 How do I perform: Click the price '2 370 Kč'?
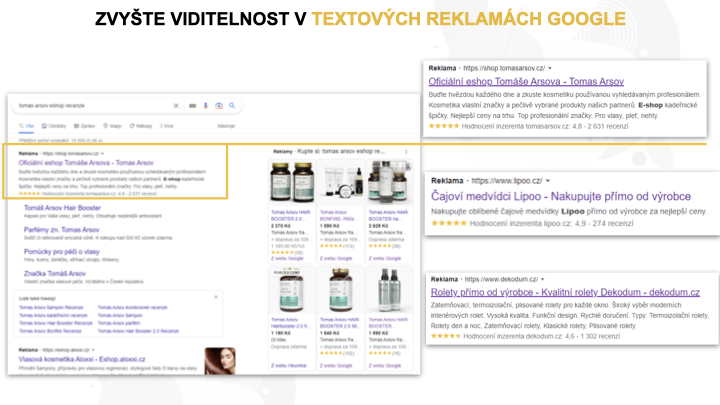280,226
